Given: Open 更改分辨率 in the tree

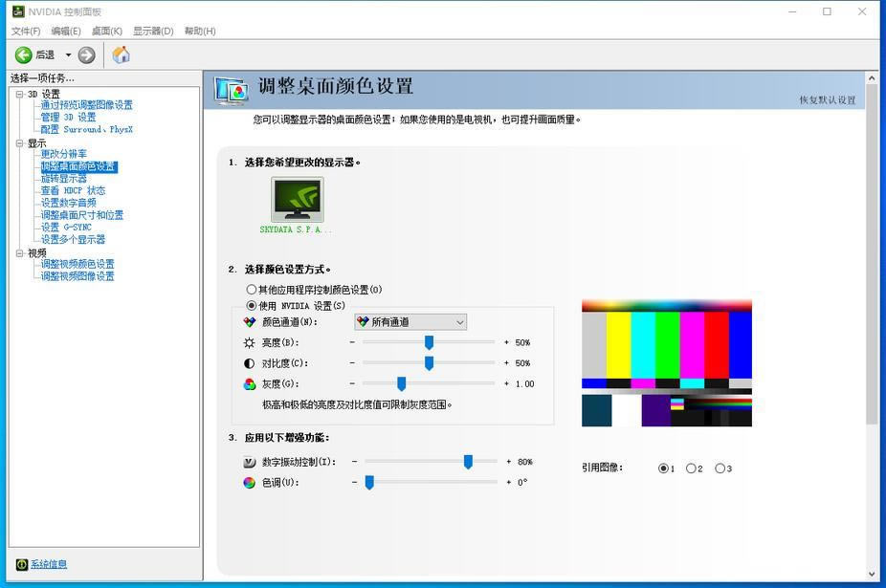Looking at the screenshot, I should click(x=64, y=154).
